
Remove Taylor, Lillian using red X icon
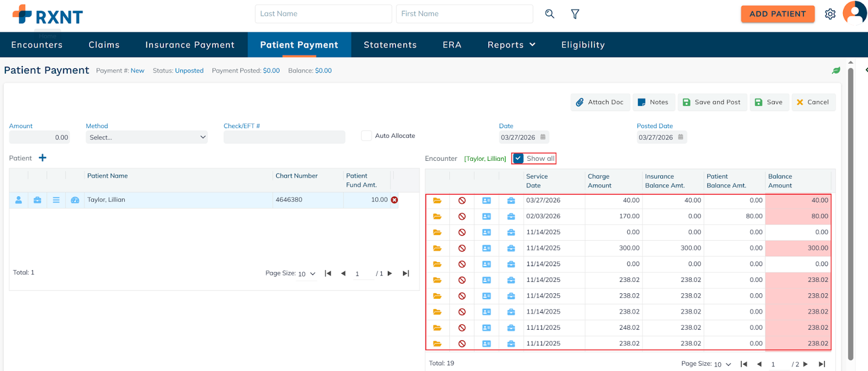(x=394, y=200)
